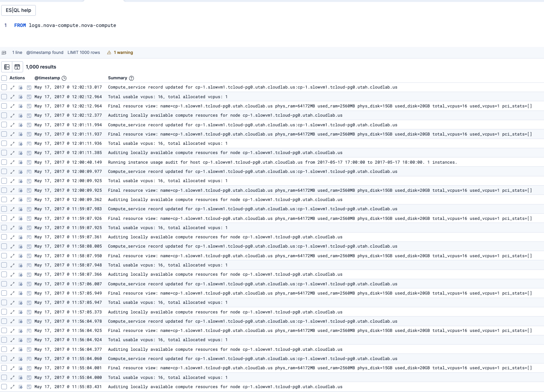Viewport: 544px width, 392px height.
Task: Click the download-style icon beside 1,000 results
Action: coord(17,67)
